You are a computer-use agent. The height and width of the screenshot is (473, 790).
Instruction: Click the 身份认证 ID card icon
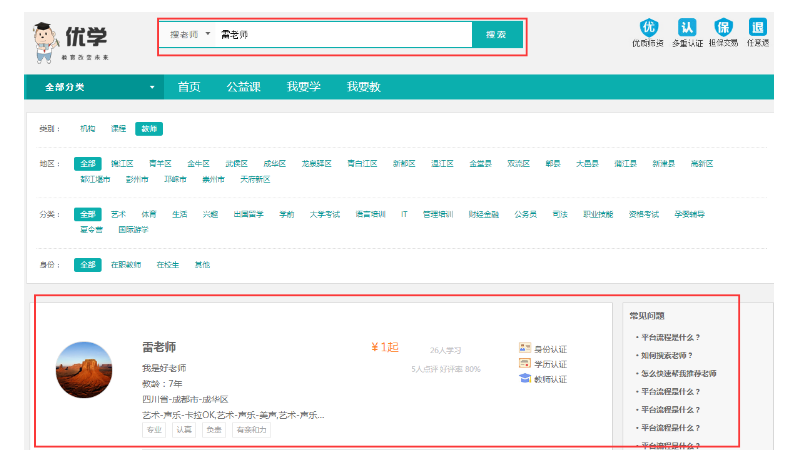pyautogui.click(x=525, y=348)
